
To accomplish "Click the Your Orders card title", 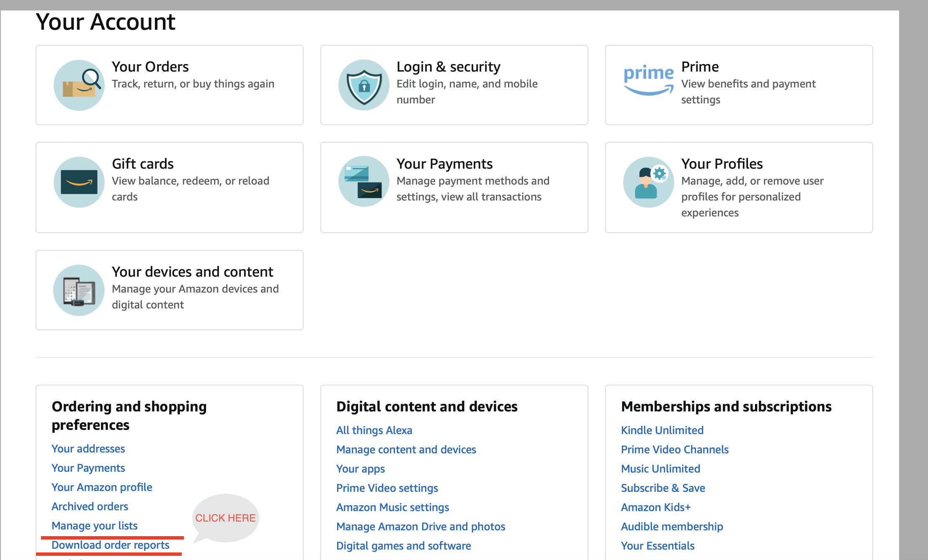I will click(150, 67).
